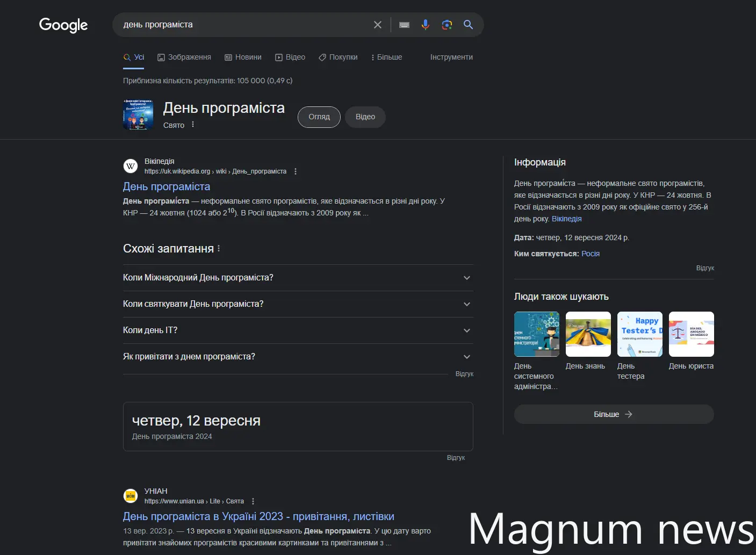The width and height of the screenshot is (756, 555).
Task: Open Вікіпедія link in info panel
Action: pos(566,219)
